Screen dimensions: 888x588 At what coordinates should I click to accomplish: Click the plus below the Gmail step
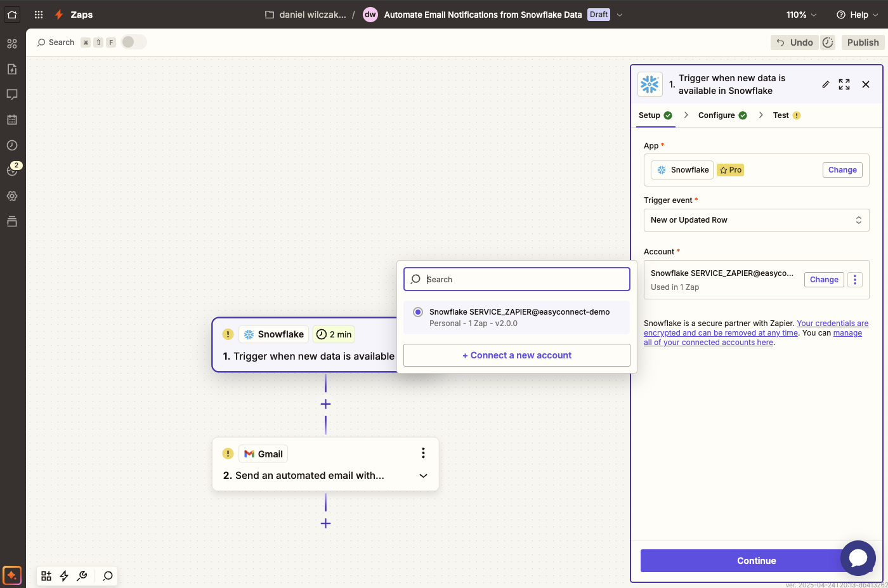tap(325, 523)
